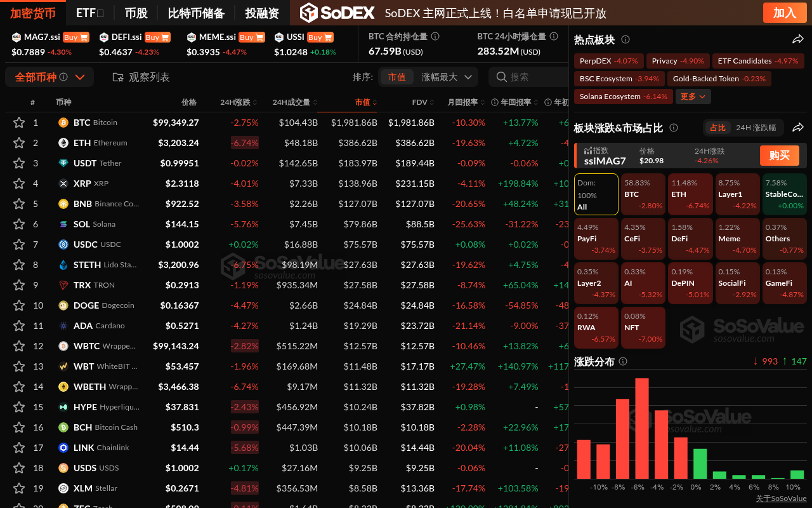
Task: Click the SoDEX logo in banner
Action: (x=336, y=13)
